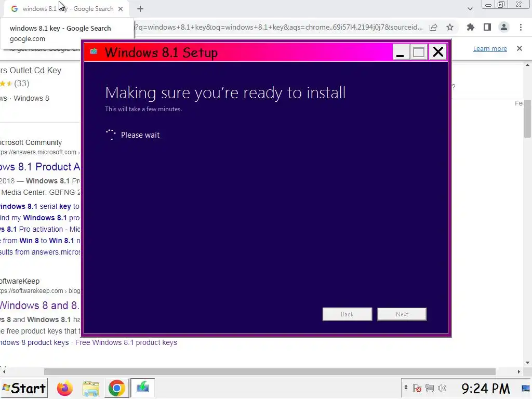Click the scroll right arrow
532x399 pixels.
coord(519,371)
